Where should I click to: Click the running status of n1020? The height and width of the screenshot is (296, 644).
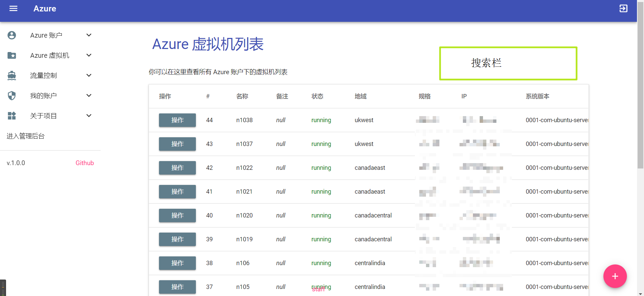click(321, 215)
